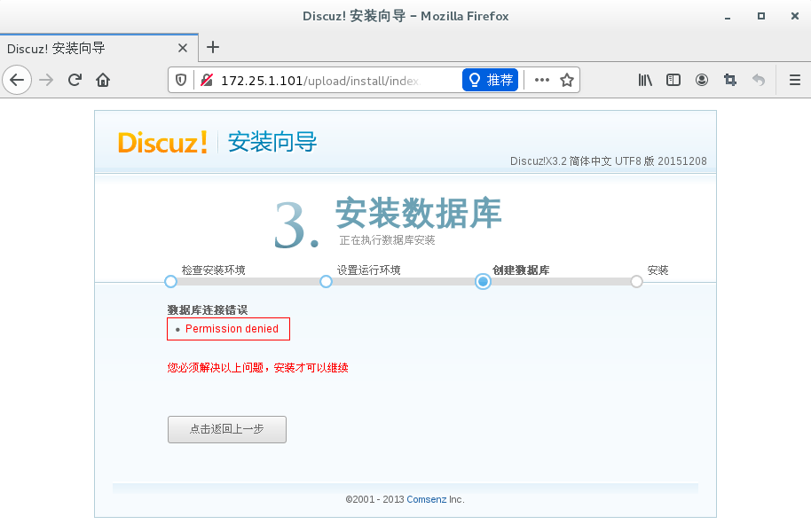
Task: Click the Discuz!X3.2 version text
Action: [609, 161]
